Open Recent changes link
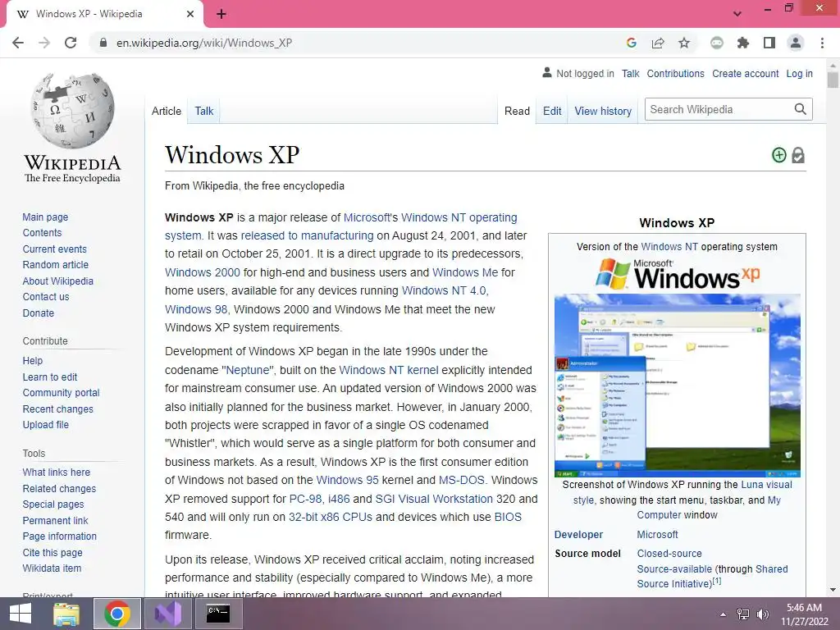 (x=58, y=409)
